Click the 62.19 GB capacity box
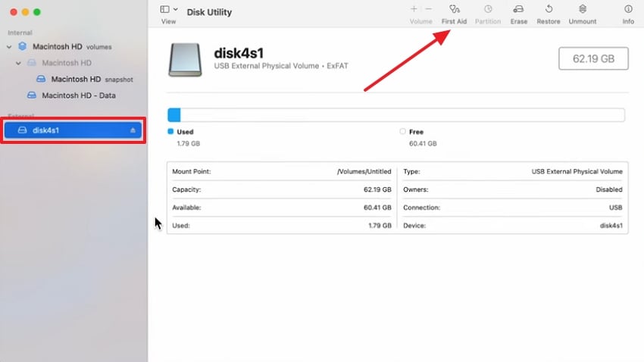Viewport: 644px width, 362px height. coord(593,58)
